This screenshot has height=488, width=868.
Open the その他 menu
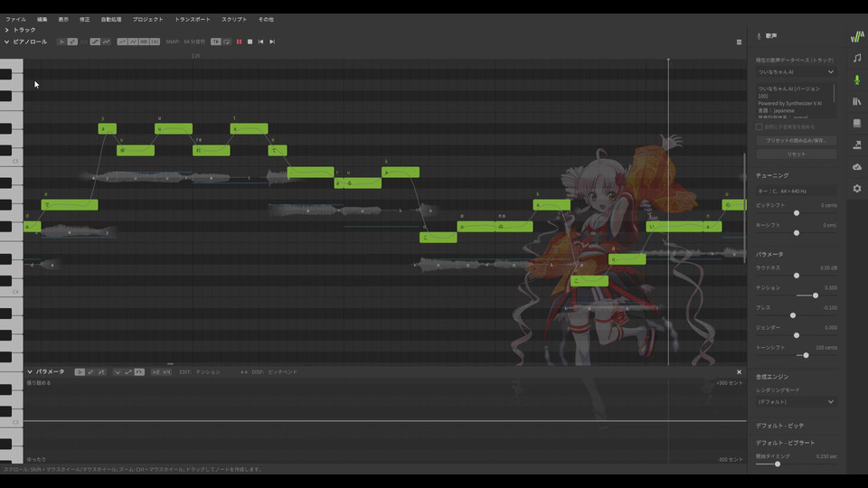pyautogui.click(x=266, y=19)
